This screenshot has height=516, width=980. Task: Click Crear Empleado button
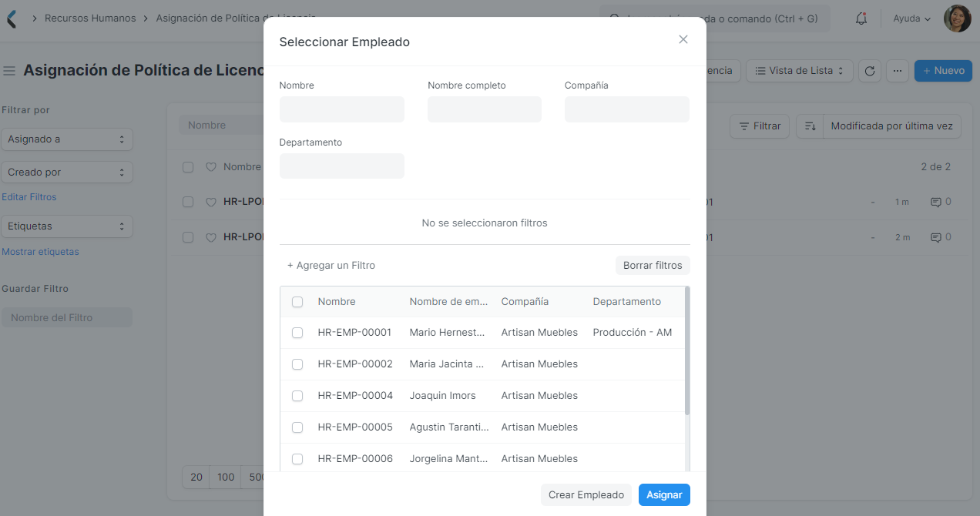tap(586, 495)
